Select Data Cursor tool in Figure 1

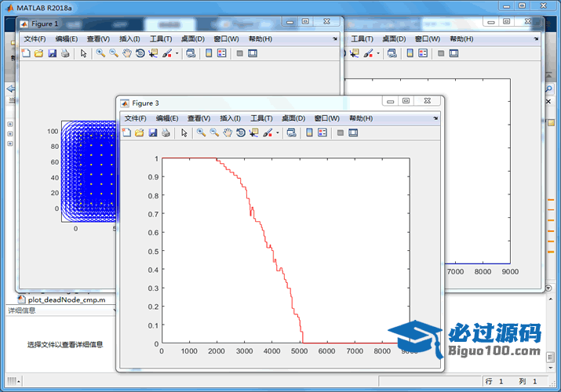153,53
